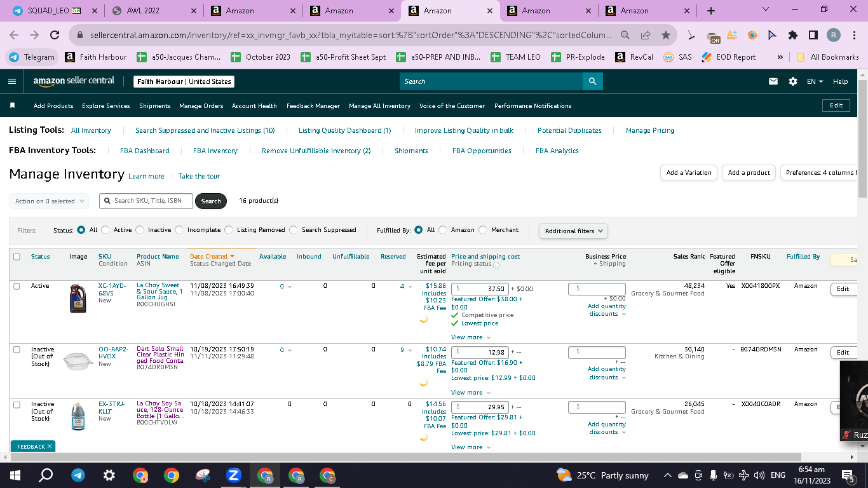Switch to AWL 2022 browser tab
Screen dimensions: 868x488
(x=153, y=11)
